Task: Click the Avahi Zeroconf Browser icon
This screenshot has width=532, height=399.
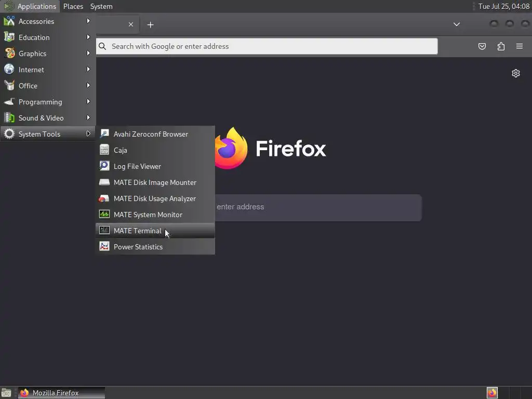Action: coord(104,134)
